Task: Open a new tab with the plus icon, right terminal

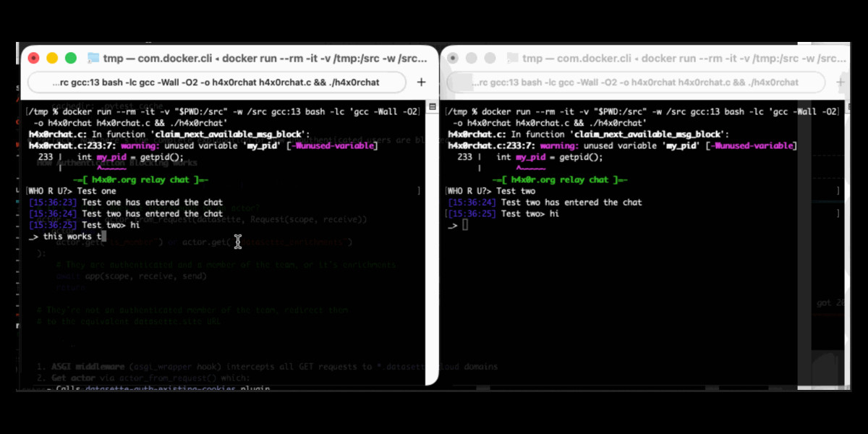Action: tap(841, 82)
